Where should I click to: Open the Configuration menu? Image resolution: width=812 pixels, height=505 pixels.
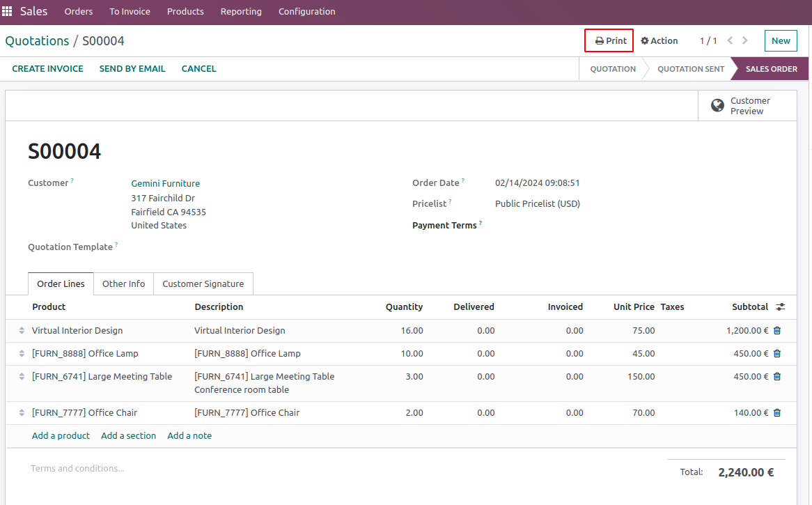(x=306, y=12)
